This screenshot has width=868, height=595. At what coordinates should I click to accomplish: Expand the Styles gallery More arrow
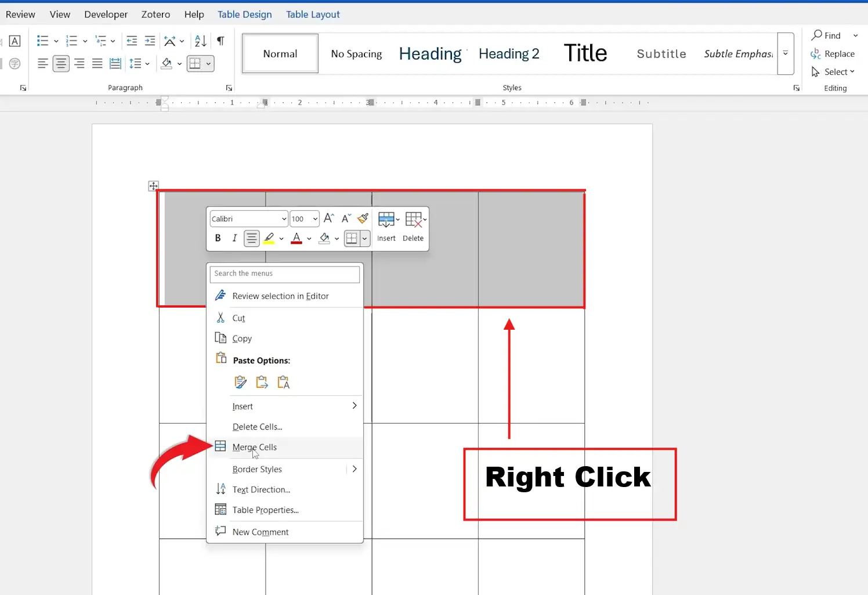pyautogui.click(x=786, y=53)
